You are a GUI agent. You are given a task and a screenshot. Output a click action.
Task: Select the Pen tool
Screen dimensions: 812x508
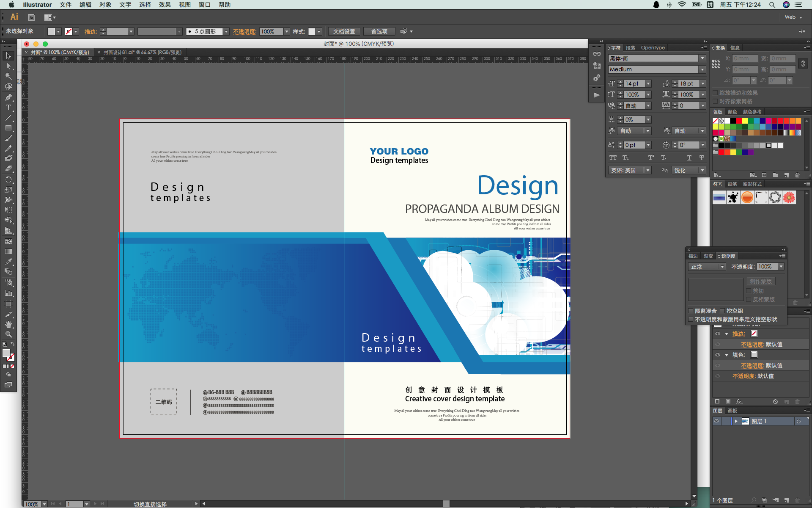coord(8,97)
